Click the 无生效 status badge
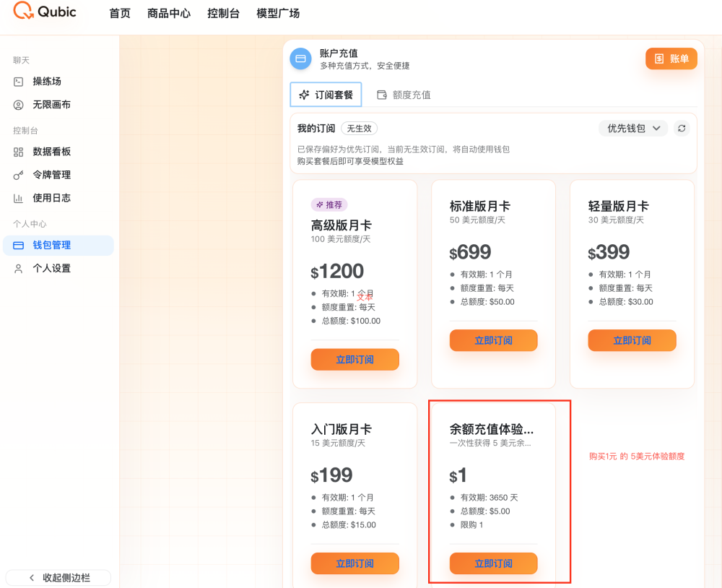The height and width of the screenshot is (588, 722). (359, 129)
